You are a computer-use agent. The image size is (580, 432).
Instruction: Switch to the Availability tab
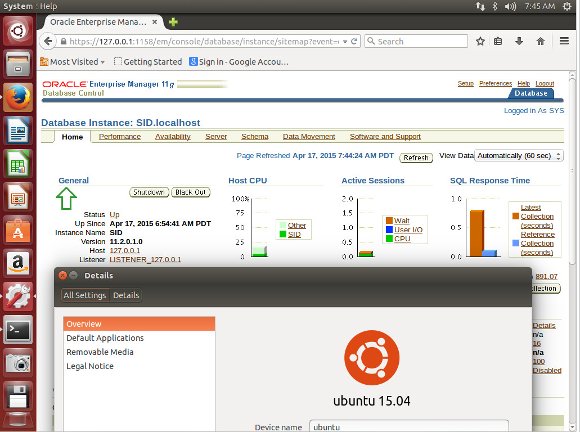pyautogui.click(x=173, y=136)
